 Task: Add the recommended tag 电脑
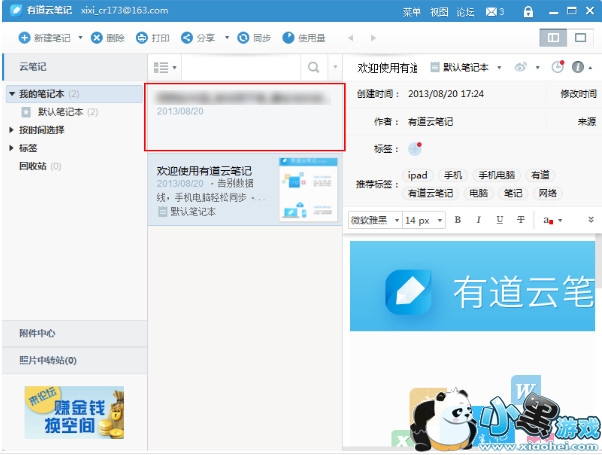[x=478, y=193]
